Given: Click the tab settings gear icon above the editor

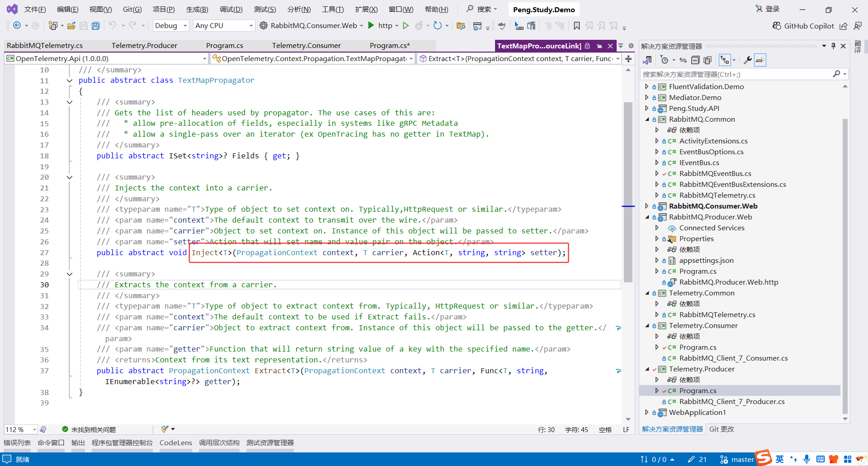Looking at the screenshot, I should coord(631,46).
